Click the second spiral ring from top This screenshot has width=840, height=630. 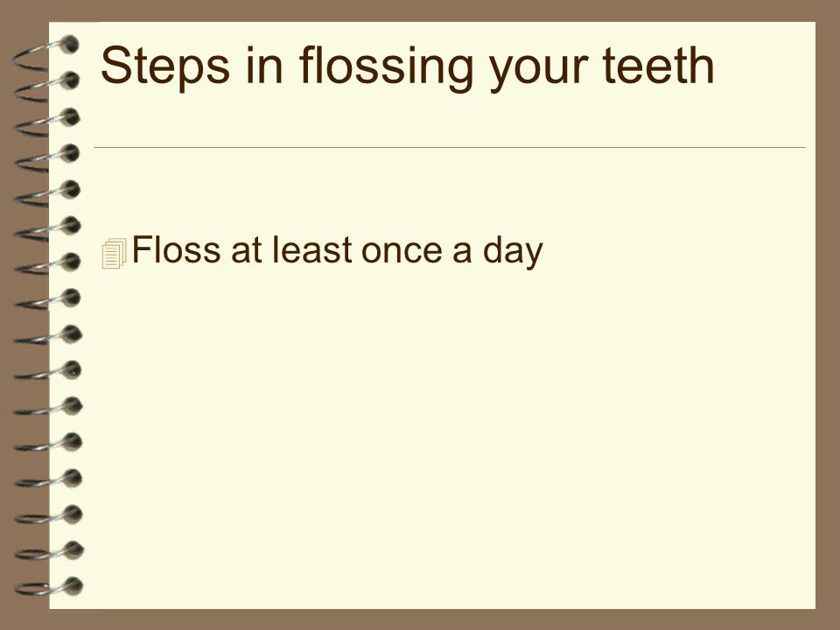[x=46, y=87]
